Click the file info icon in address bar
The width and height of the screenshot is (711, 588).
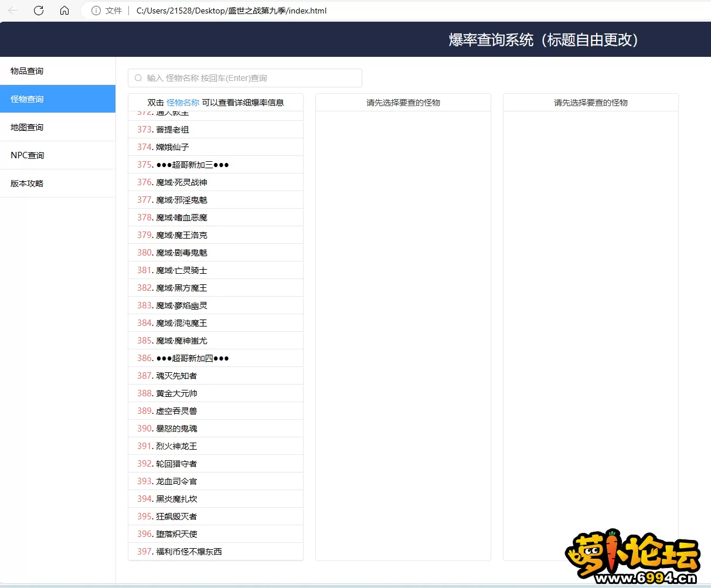(x=96, y=11)
